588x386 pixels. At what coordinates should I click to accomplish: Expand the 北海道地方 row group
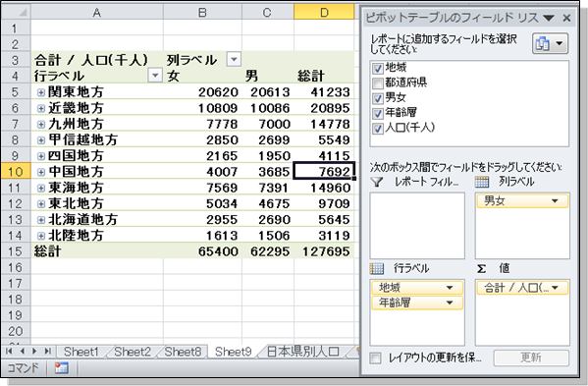(x=41, y=220)
